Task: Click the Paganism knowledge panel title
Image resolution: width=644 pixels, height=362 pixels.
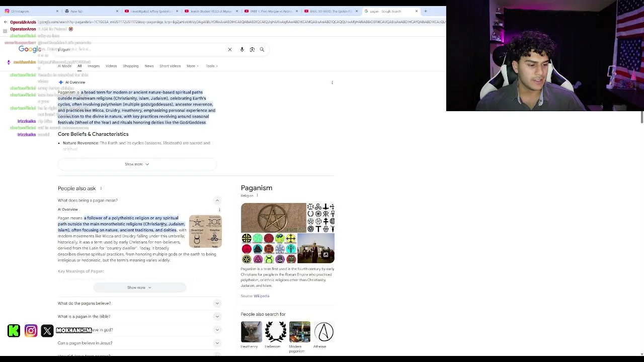Action: pyautogui.click(x=257, y=188)
